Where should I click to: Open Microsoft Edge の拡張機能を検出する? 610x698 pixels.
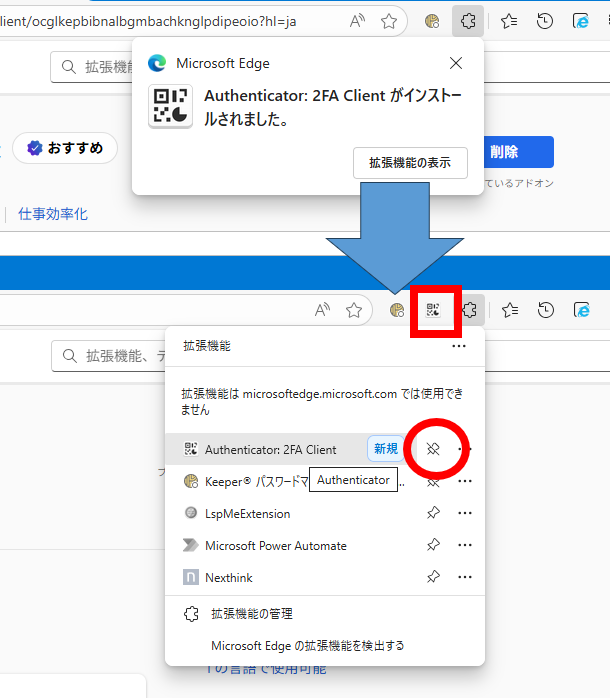(x=307, y=645)
